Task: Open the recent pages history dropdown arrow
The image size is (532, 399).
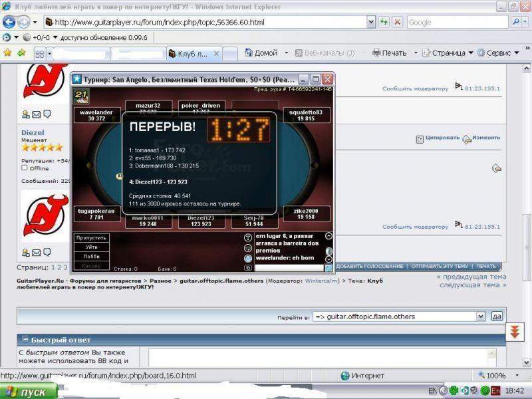Action: 35,23
